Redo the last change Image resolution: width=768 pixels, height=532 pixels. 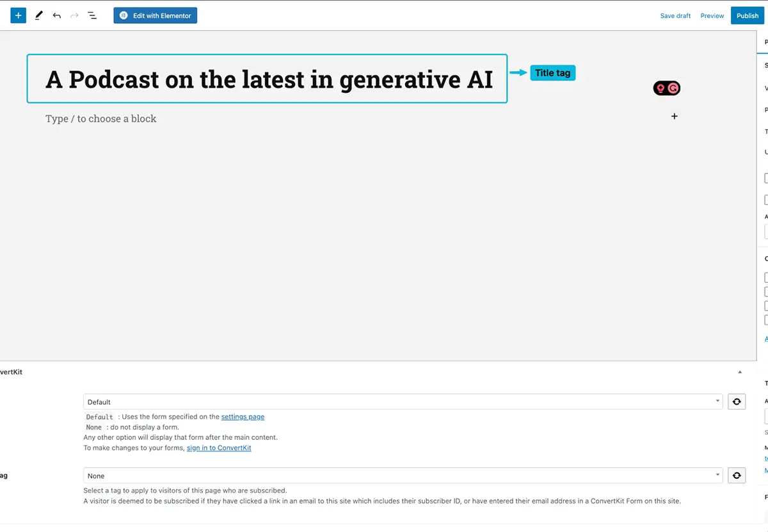[x=74, y=15]
